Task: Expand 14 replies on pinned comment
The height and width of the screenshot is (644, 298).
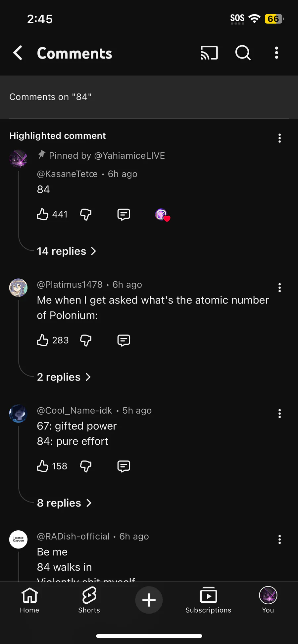Action: click(66, 251)
